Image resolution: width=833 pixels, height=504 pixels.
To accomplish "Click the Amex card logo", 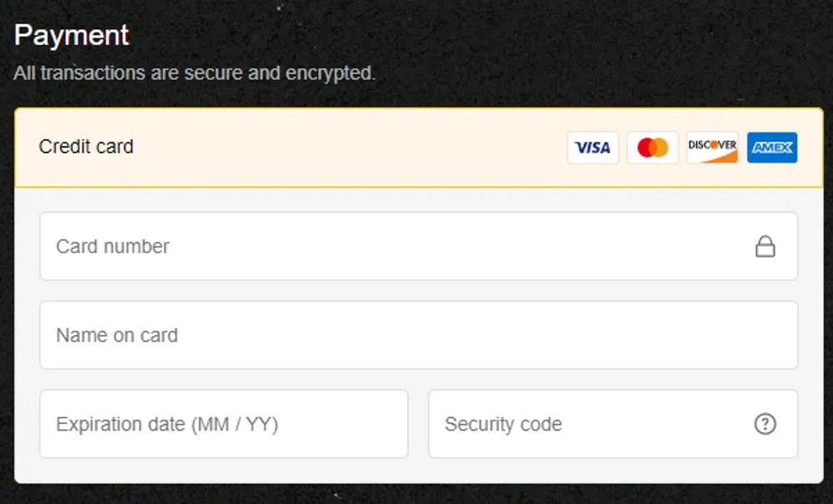I will click(772, 147).
